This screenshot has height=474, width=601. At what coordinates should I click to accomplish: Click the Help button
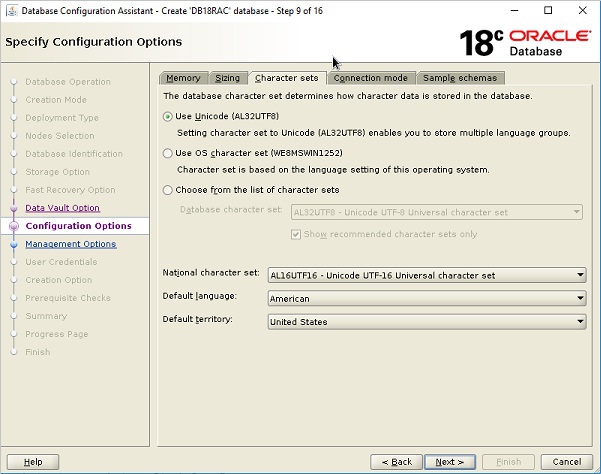33,462
